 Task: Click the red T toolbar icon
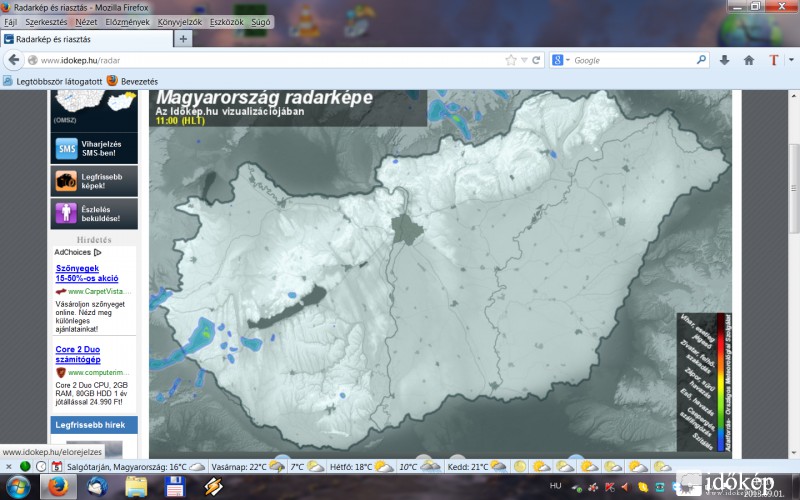click(x=773, y=60)
